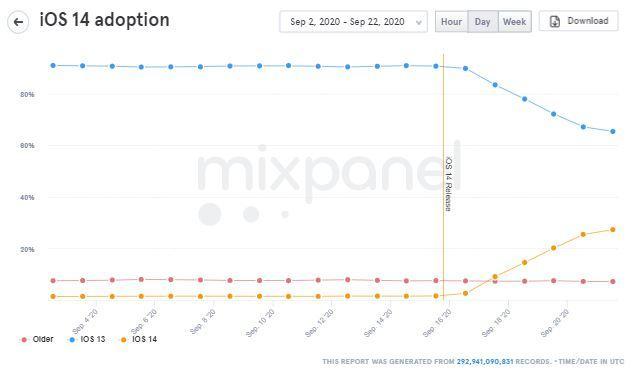Viewport: 632px width, 372px height.
Task: Switch granularity to Week
Action: [515, 22]
